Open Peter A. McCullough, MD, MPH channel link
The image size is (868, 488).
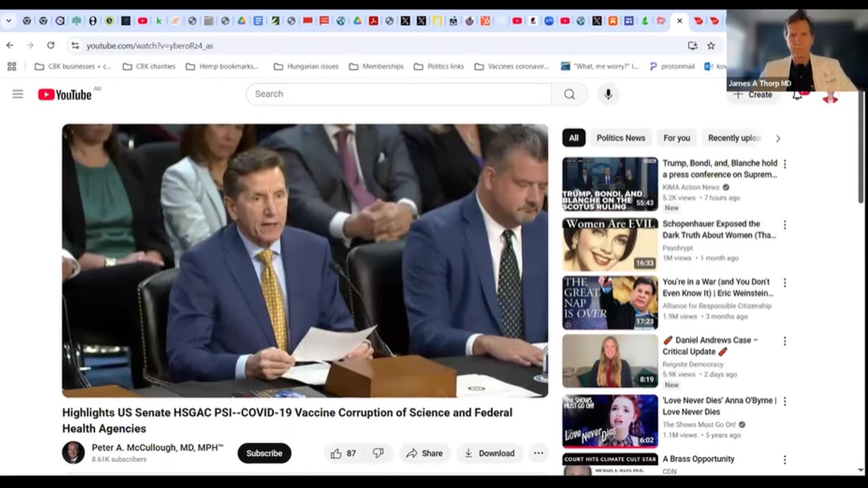(157, 448)
